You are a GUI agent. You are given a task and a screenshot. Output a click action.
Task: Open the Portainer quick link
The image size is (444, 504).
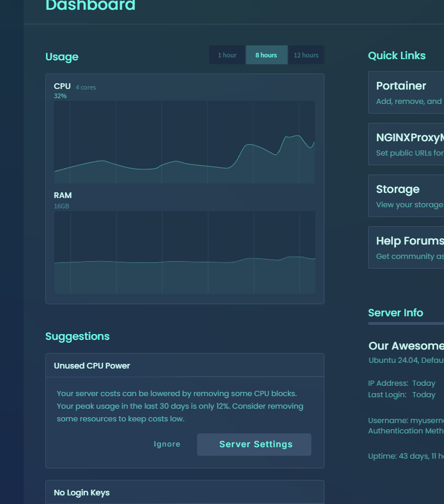pos(406,92)
